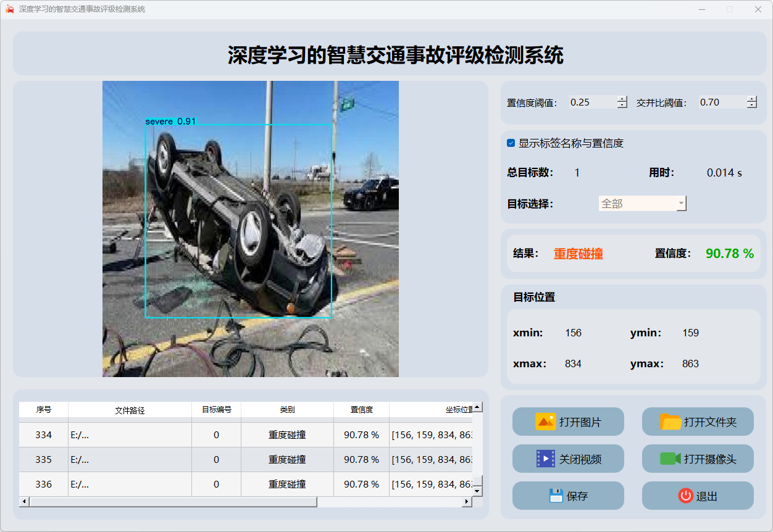
Task: Click the 文件路径 column header
Action: [x=130, y=410]
